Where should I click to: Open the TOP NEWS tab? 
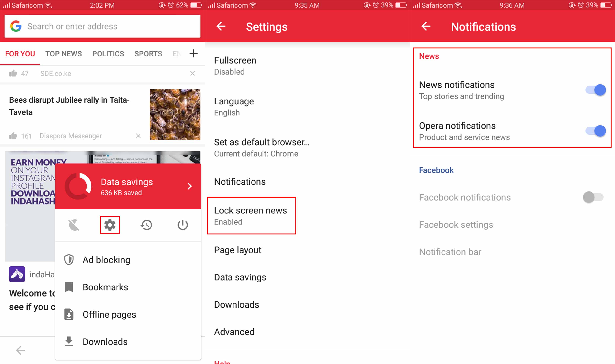(64, 54)
